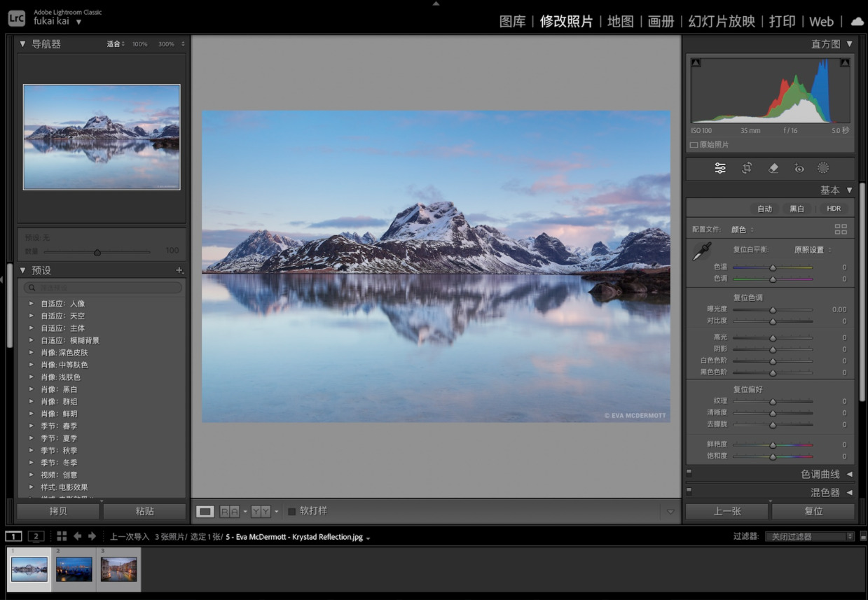Open the 关闭过滤器 filter dropdown
Image resolution: width=868 pixels, height=600 pixels.
[x=809, y=536]
